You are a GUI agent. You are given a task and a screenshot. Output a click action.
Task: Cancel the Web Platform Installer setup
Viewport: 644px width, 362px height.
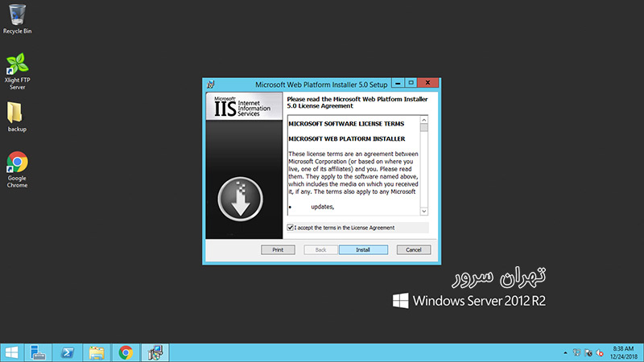414,250
